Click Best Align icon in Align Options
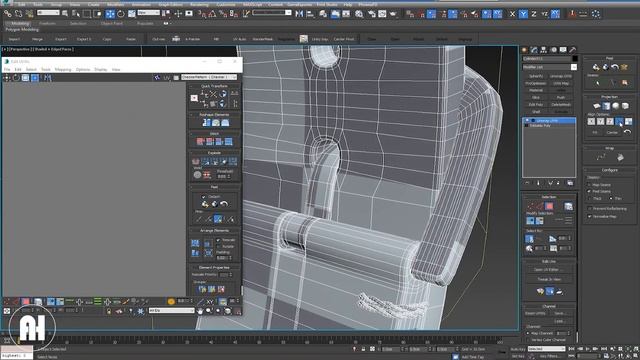 pos(619,121)
